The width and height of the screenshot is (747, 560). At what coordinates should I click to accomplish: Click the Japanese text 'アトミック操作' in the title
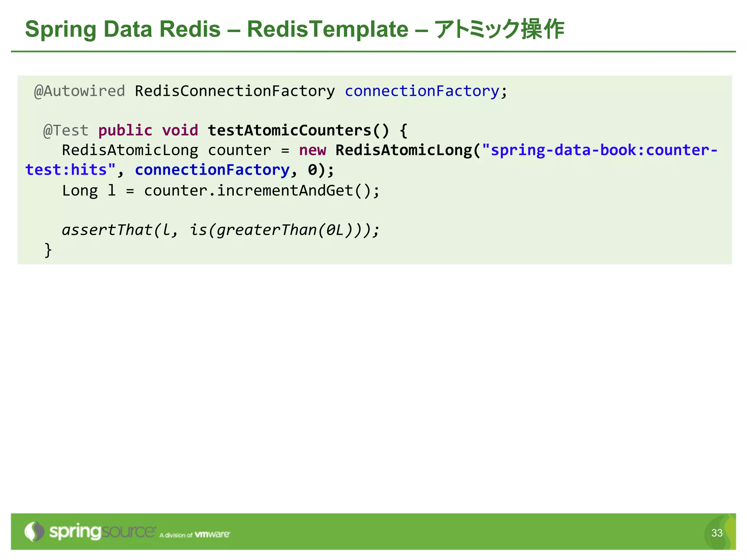(x=500, y=29)
